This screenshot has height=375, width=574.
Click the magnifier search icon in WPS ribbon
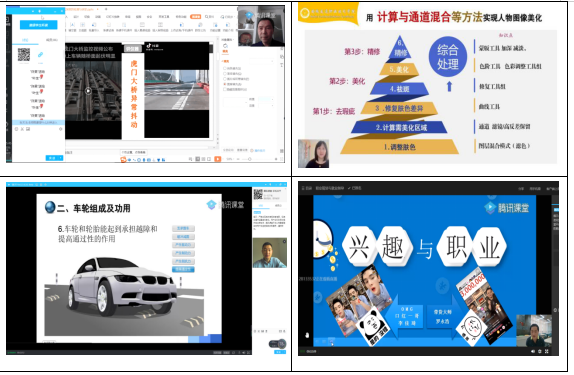(x=207, y=17)
